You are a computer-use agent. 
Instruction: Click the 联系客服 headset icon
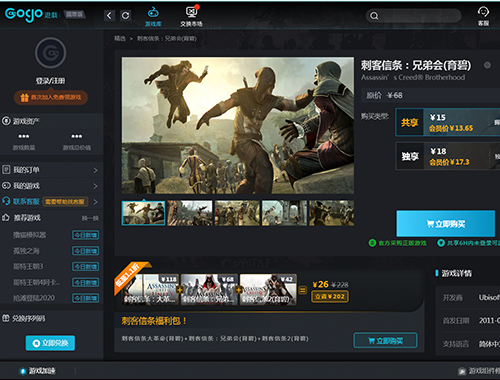(6, 201)
